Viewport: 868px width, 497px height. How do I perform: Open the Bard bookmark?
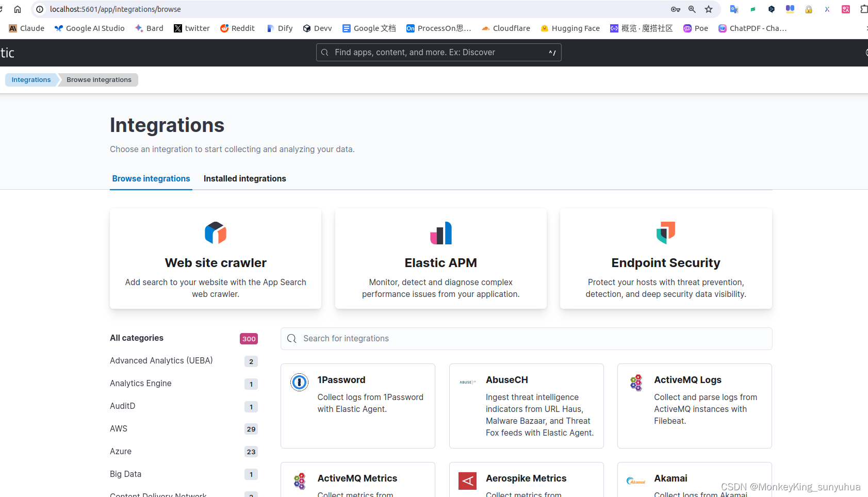pos(149,28)
